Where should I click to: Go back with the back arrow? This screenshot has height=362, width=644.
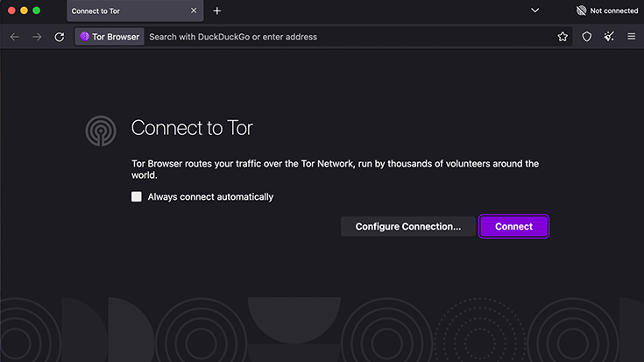pos(15,37)
